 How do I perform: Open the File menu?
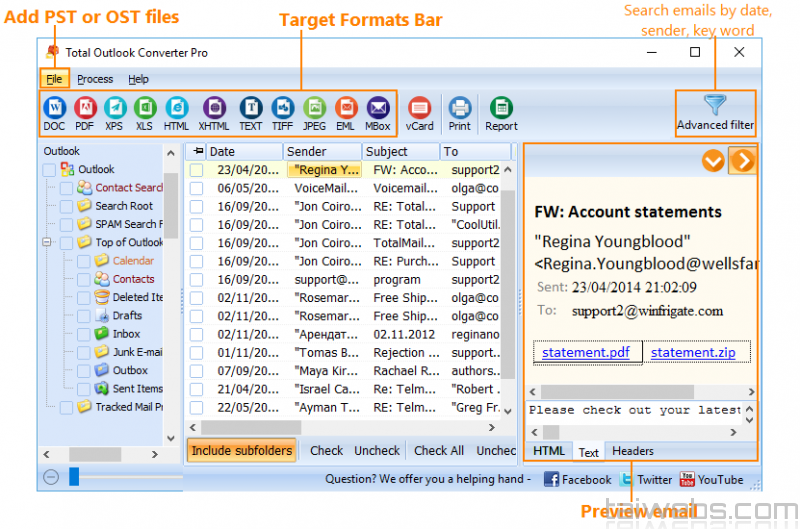(54, 79)
